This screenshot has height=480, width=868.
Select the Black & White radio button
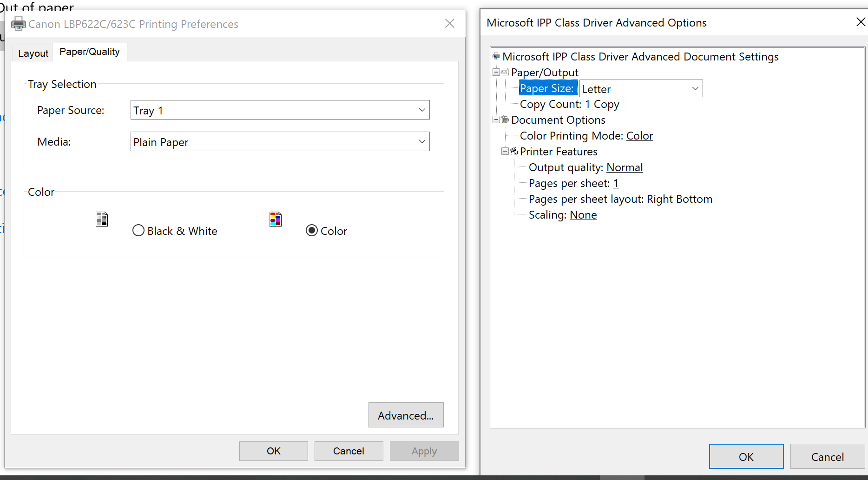pos(138,231)
